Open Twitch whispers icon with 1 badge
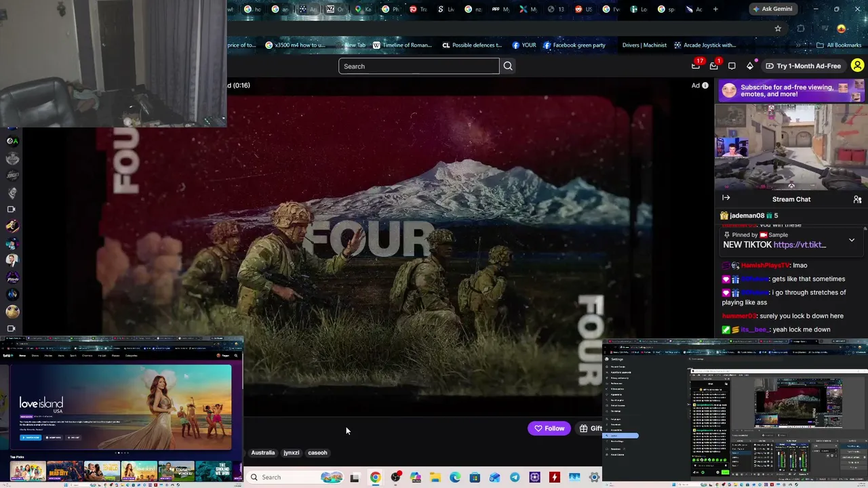This screenshot has height=488, width=868. click(x=714, y=66)
